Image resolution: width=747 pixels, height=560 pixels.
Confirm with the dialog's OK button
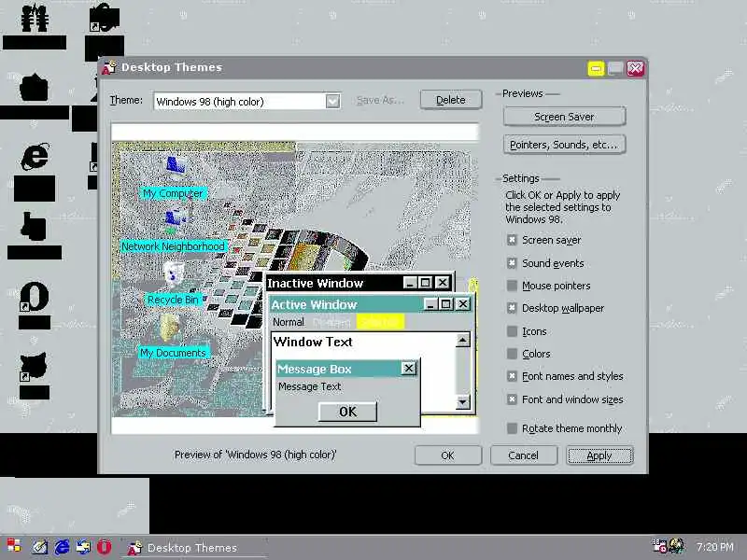[x=448, y=455]
